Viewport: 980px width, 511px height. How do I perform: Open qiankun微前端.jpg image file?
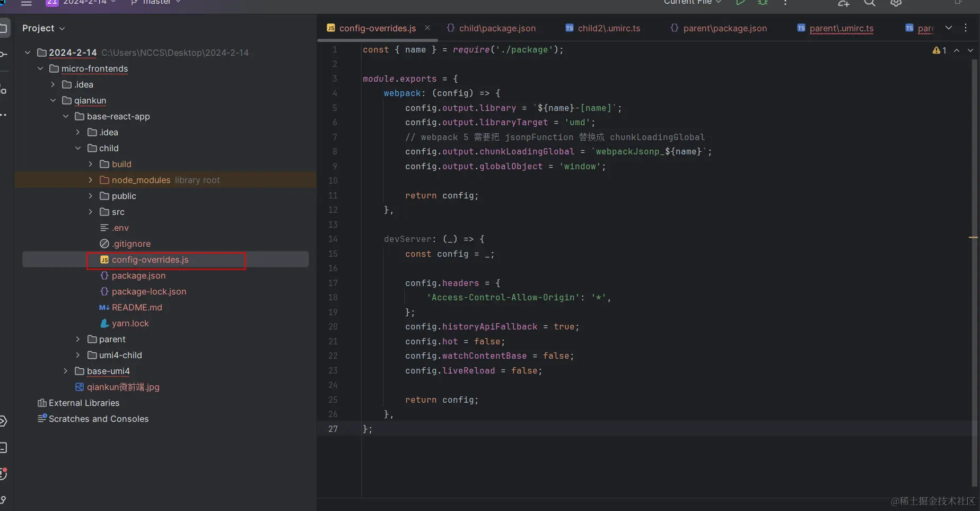[123, 387]
